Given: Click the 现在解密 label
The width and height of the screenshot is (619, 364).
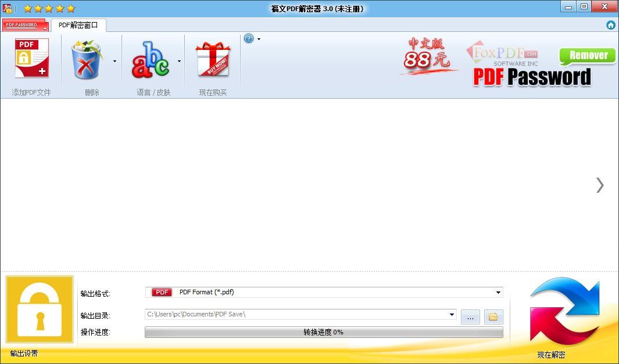Looking at the screenshot, I should [x=551, y=355].
